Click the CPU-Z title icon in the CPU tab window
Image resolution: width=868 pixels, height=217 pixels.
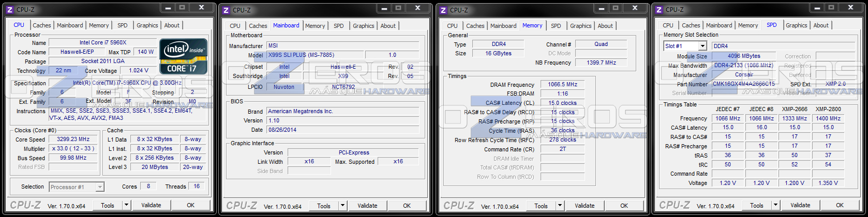[x=9, y=9]
